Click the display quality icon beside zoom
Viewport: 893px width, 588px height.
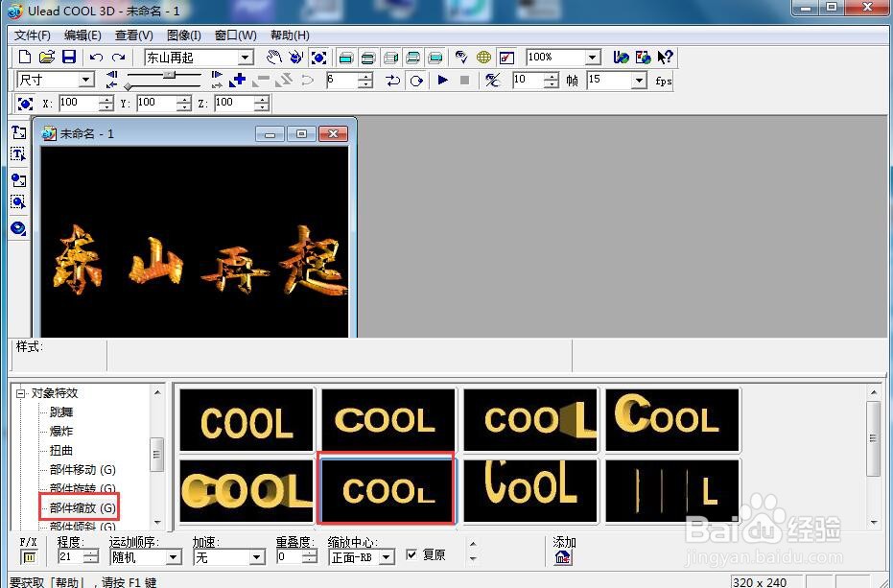(x=506, y=58)
